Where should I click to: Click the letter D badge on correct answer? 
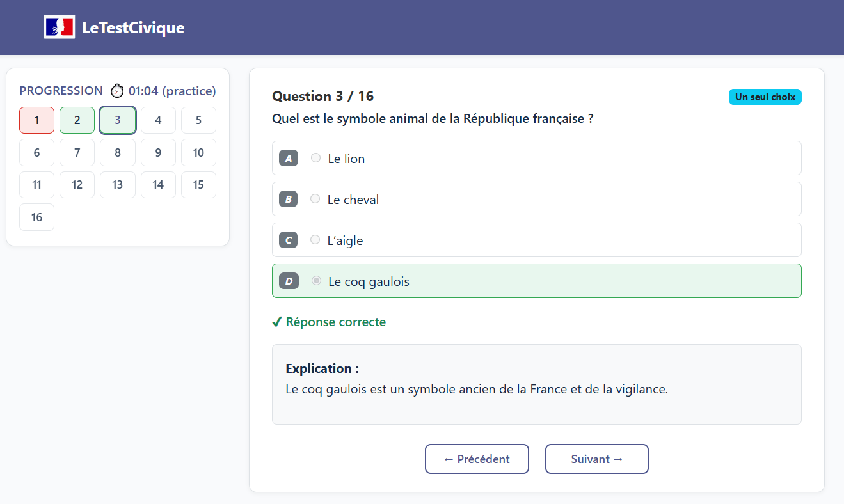coord(288,280)
